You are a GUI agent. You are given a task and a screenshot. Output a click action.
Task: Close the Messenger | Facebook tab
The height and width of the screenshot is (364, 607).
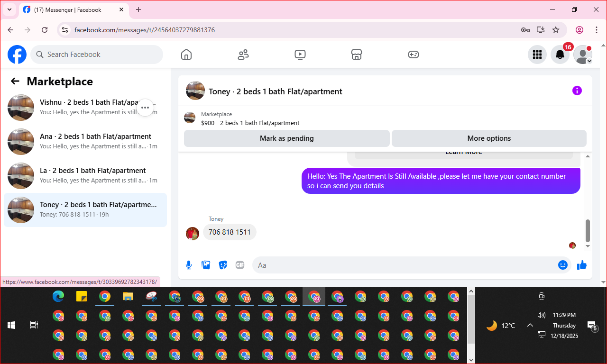121,9
